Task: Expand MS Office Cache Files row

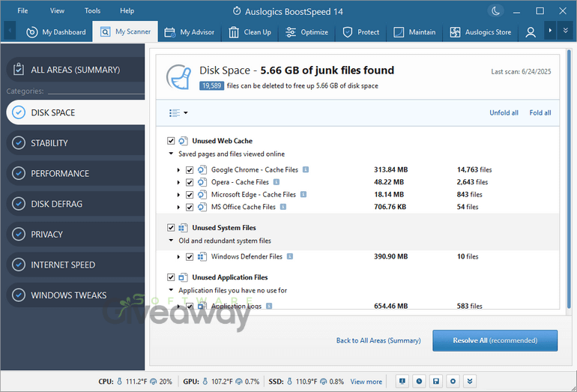Action: click(x=178, y=208)
